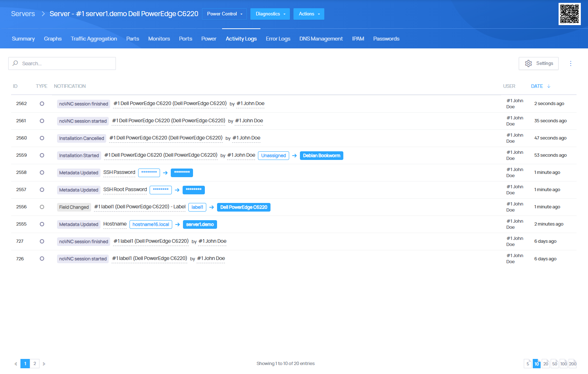
Task: Click the DATE sort arrow icon
Action: [x=549, y=86]
